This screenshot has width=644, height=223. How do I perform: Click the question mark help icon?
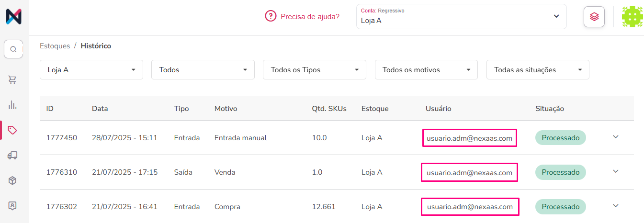point(271,16)
